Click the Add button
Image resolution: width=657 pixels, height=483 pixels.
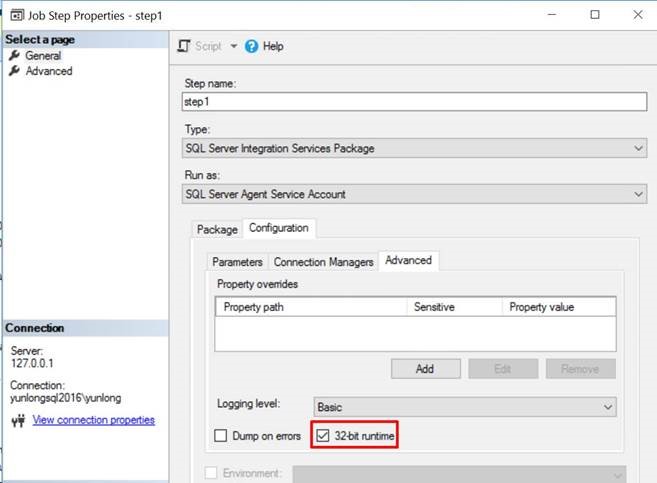[425, 369]
